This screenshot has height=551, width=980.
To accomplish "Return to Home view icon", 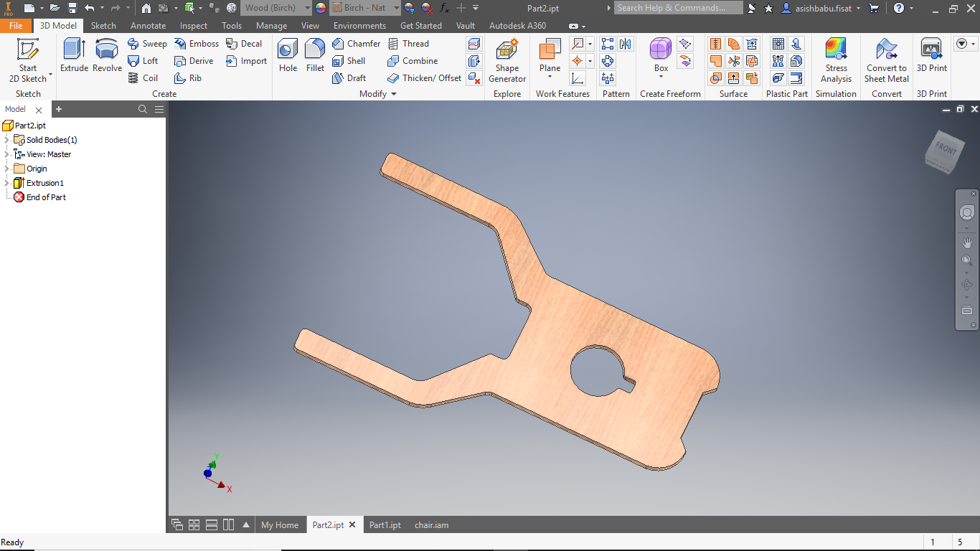I will (146, 8).
